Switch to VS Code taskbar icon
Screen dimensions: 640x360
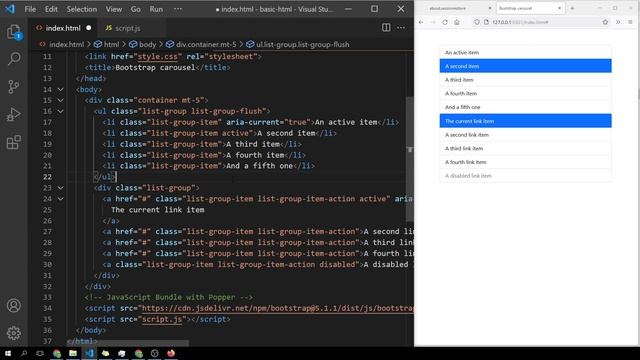89,353
